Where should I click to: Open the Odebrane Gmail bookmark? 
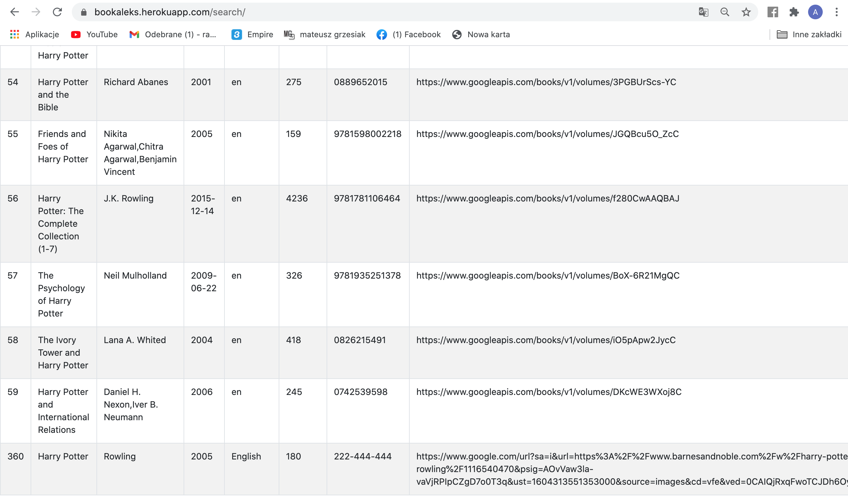click(173, 34)
